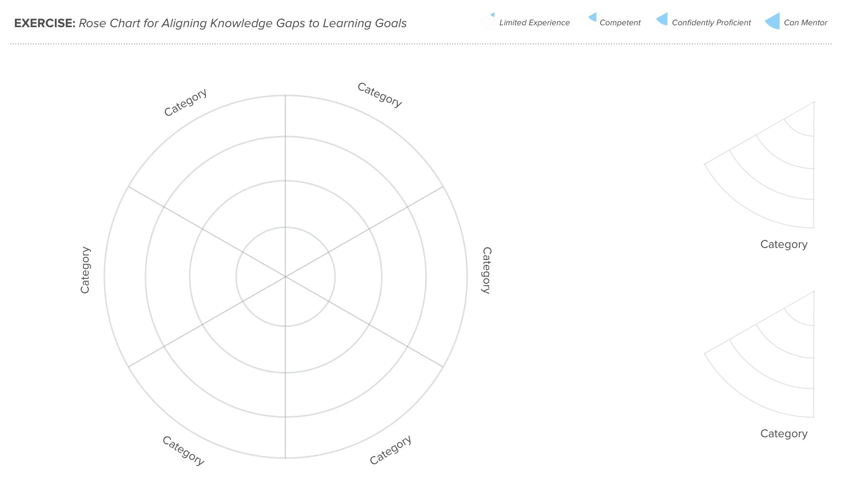The image size is (844, 504).
Task: Click the bottom-left Category label on rose chart
Action: tap(184, 450)
